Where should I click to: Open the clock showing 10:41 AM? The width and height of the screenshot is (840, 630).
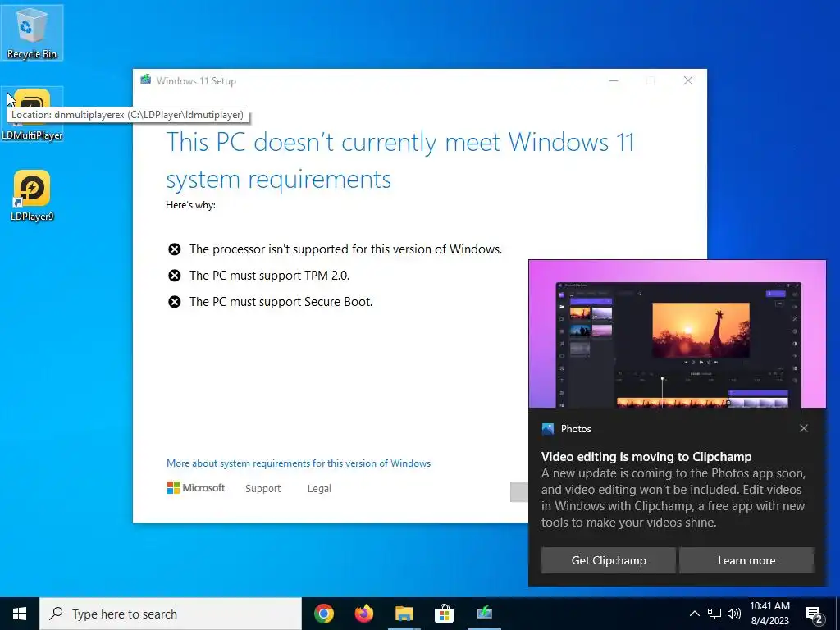pyautogui.click(x=769, y=614)
